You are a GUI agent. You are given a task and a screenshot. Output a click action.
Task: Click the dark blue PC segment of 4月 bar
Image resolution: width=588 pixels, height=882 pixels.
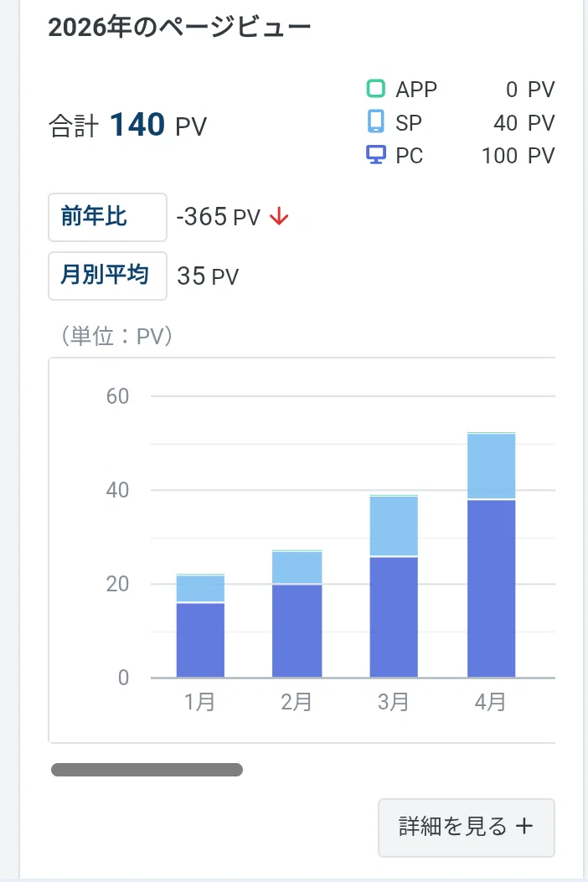(x=491, y=588)
